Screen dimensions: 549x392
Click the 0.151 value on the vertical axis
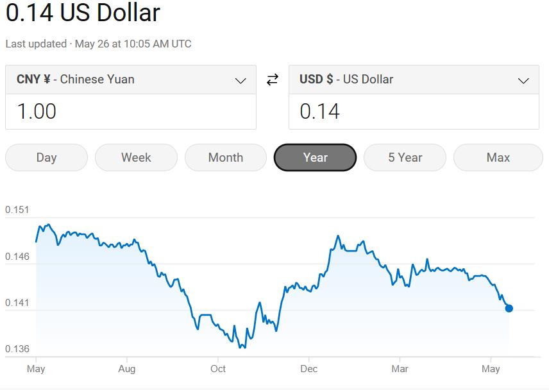17,210
